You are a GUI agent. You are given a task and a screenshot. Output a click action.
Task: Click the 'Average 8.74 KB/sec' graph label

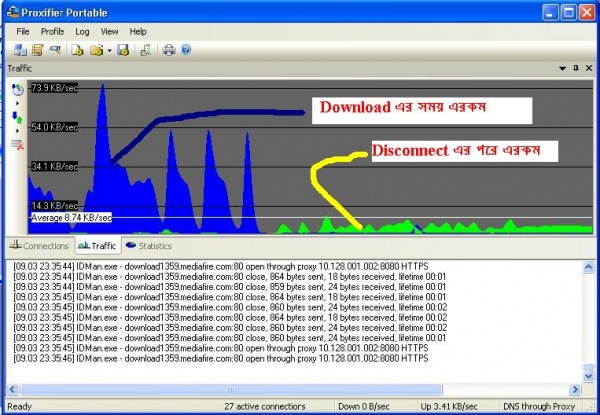click(71, 218)
